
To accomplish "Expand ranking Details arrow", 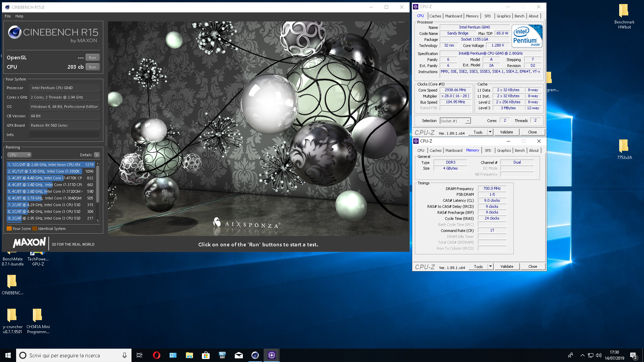I will tap(97, 155).
